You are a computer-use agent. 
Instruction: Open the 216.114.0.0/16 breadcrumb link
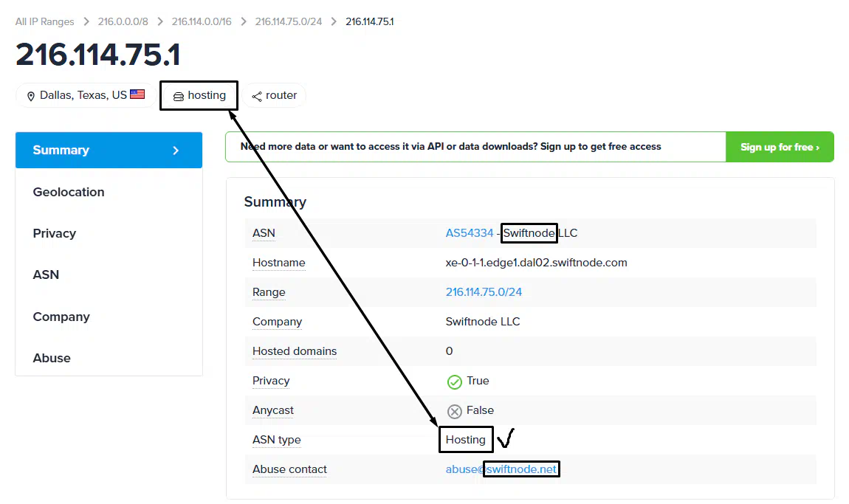click(x=202, y=21)
